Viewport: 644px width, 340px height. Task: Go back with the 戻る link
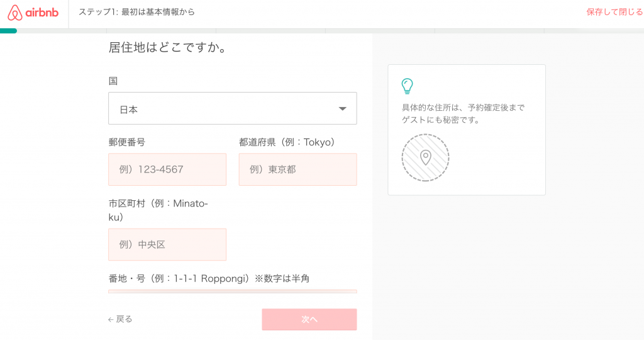(120, 319)
